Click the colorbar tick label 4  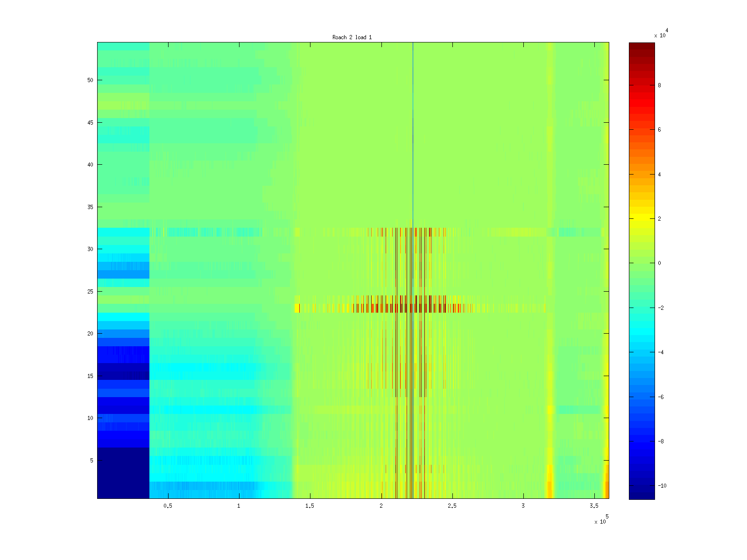[x=659, y=175]
